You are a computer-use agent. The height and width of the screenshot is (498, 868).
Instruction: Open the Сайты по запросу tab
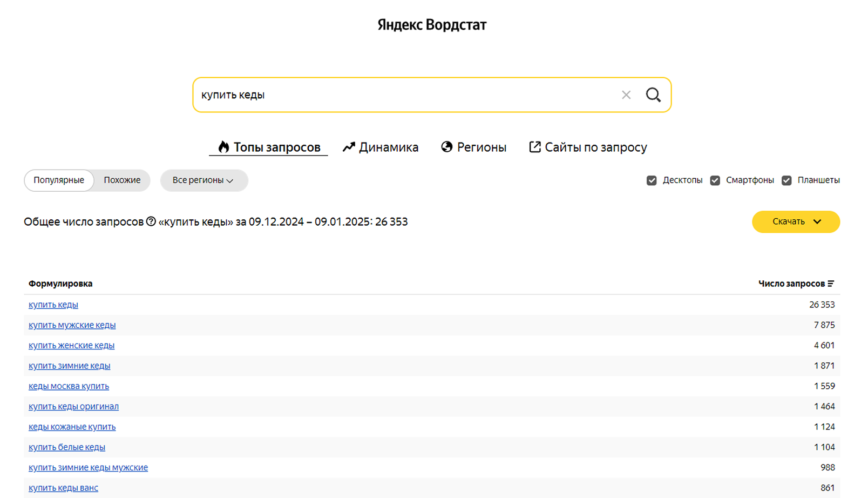(x=588, y=147)
